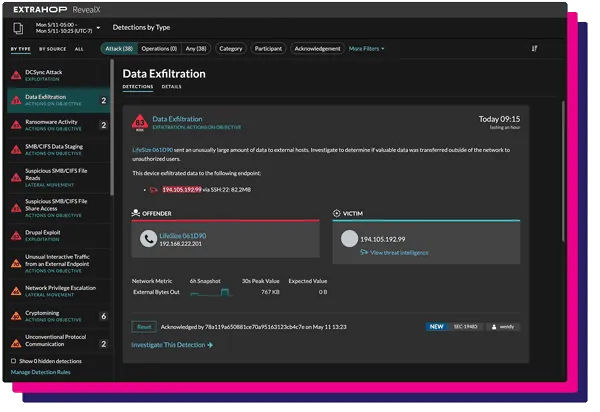Open the Acknowledgement filter dropdown
Viewport: 600px width, 412px height.
click(317, 49)
